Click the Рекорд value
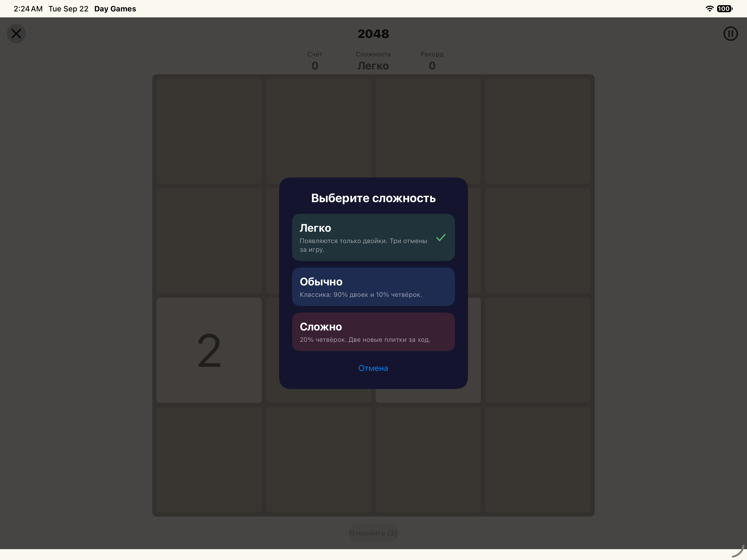This screenshot has height=560, width=747. pos(432,65)
